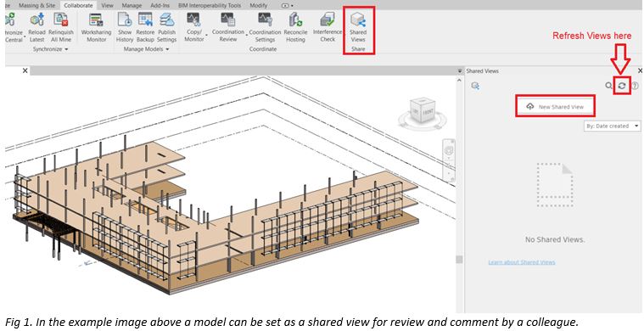
Task: Open the Worksharing Monitor
Action: 96,27
